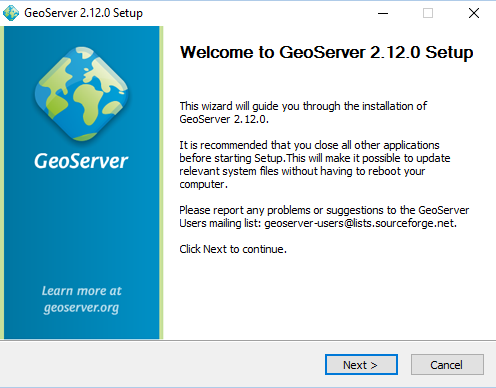Click the 'Welcome to GeoServer 2.12.0 Setup' heading
Screen dimensions: 496x388
[x=326, y=52]
